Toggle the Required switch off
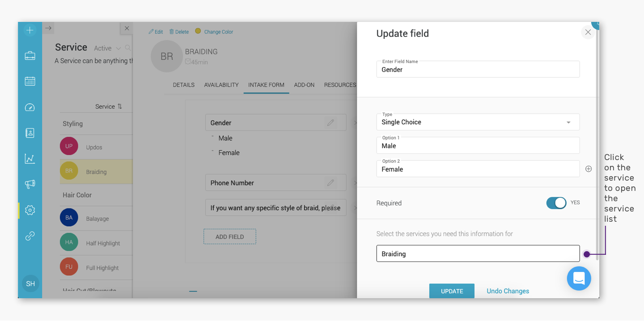This screenshot has height=321, width=644. [556, 203]
